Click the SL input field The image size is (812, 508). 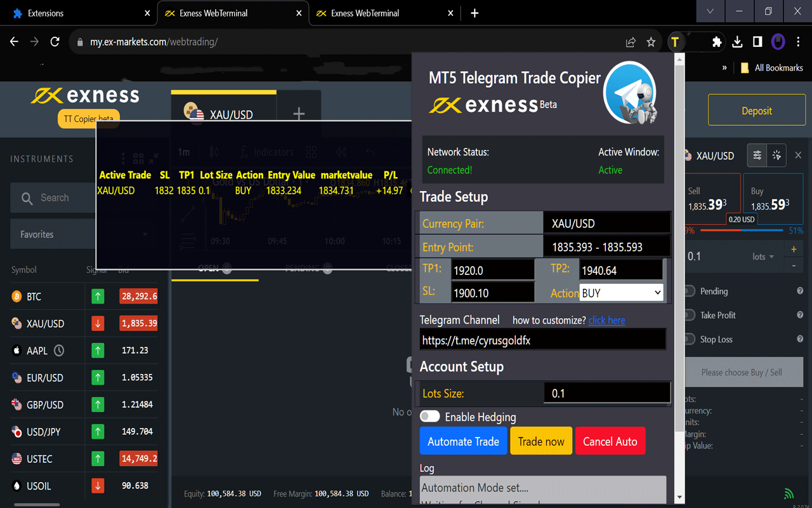492,292
